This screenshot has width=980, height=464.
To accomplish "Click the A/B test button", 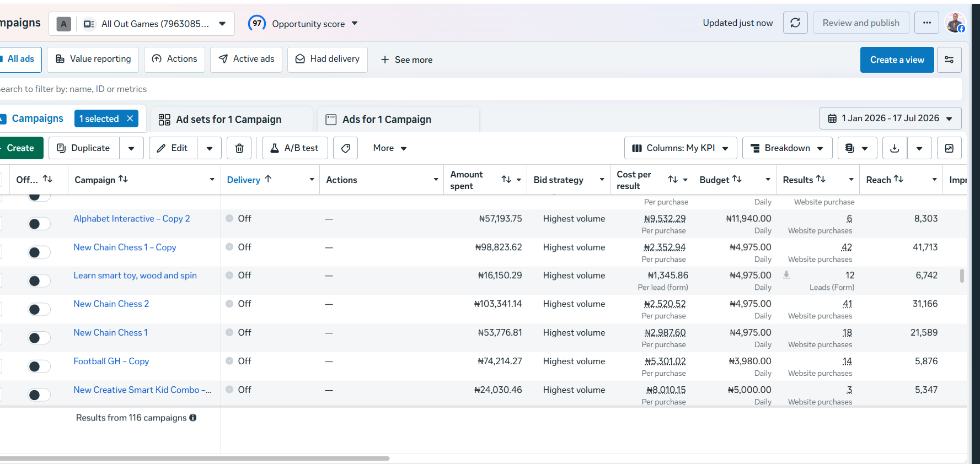I will (x=294, y=148).
